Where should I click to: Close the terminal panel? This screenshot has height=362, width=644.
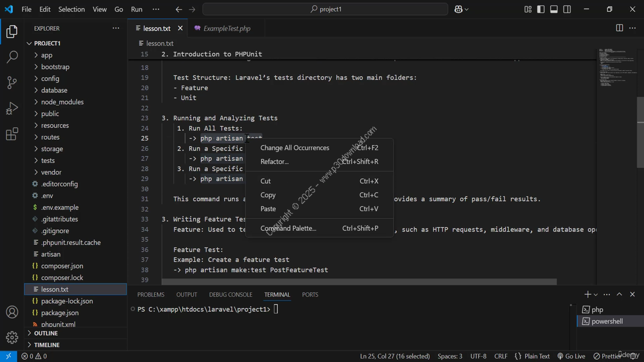tap(632, 294)
